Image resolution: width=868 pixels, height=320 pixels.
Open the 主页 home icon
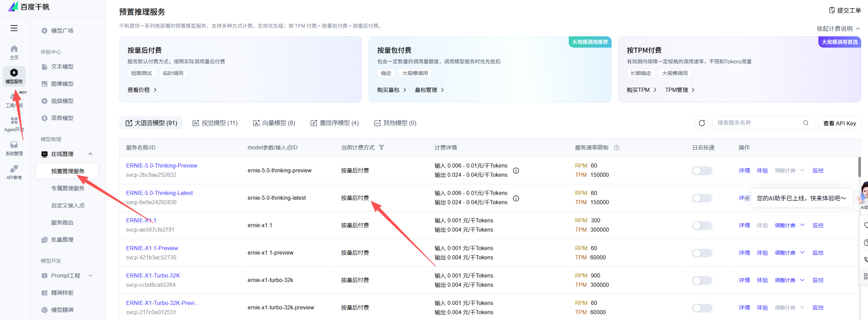point(14,52)
